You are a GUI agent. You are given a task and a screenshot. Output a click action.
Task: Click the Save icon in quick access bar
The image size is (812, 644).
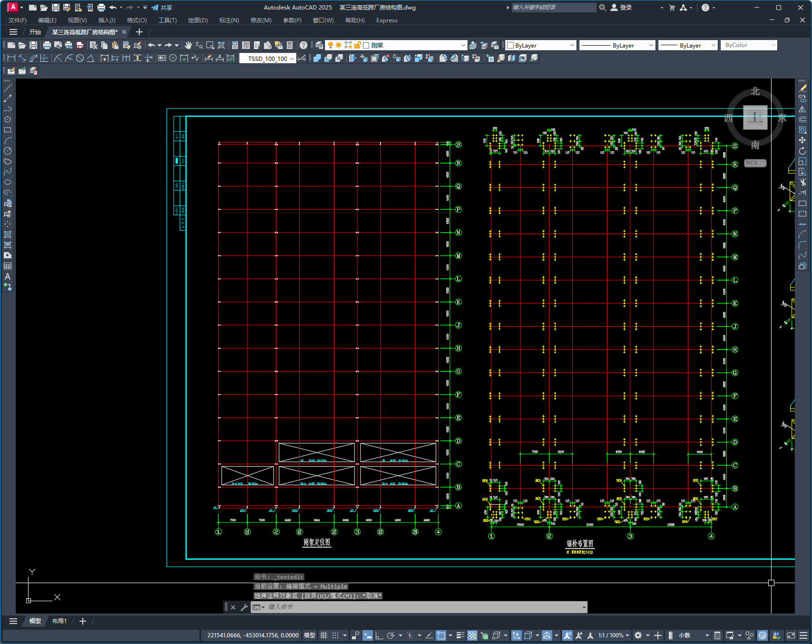click(55, 8)
